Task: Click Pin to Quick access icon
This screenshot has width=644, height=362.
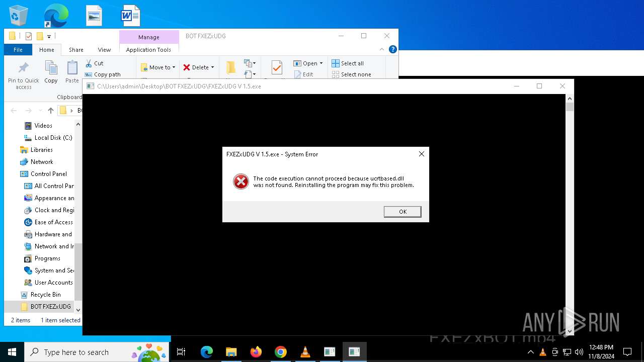Action: click(24, 76)
